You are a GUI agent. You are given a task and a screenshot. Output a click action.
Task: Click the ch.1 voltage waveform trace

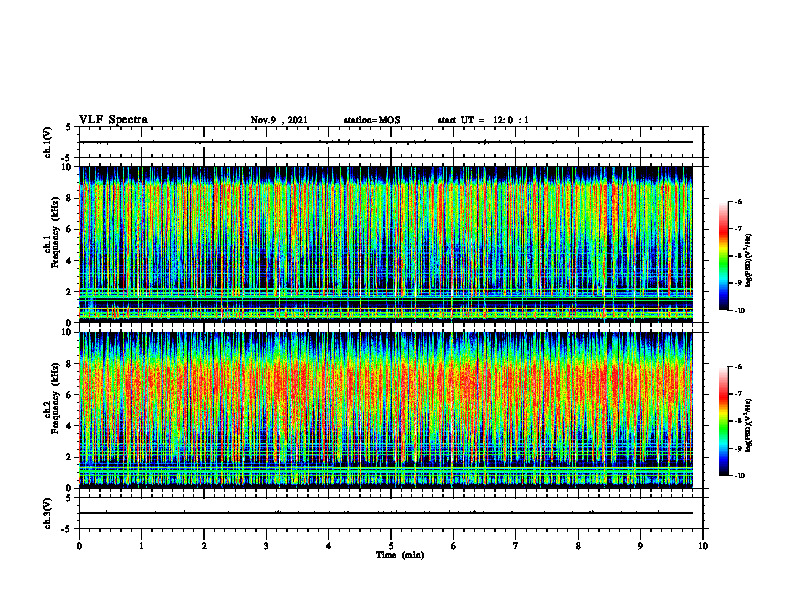point(386,142)
